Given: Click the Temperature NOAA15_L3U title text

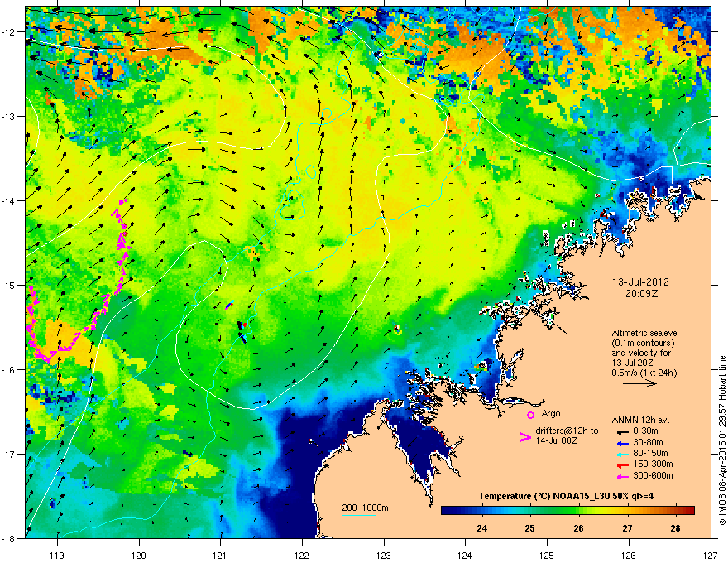Looking at the screenshot, I should click(x=566, y=496).
